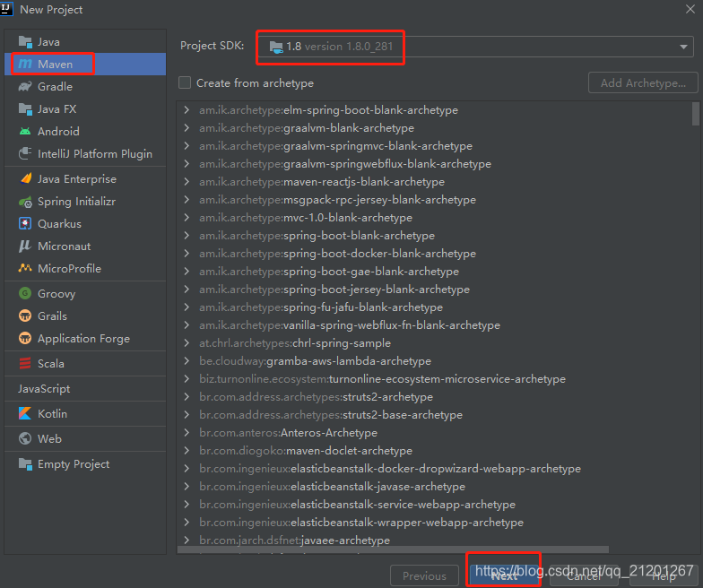Click the Empty Project folder icon
The image size is (703, 588).
click(25, 464)
